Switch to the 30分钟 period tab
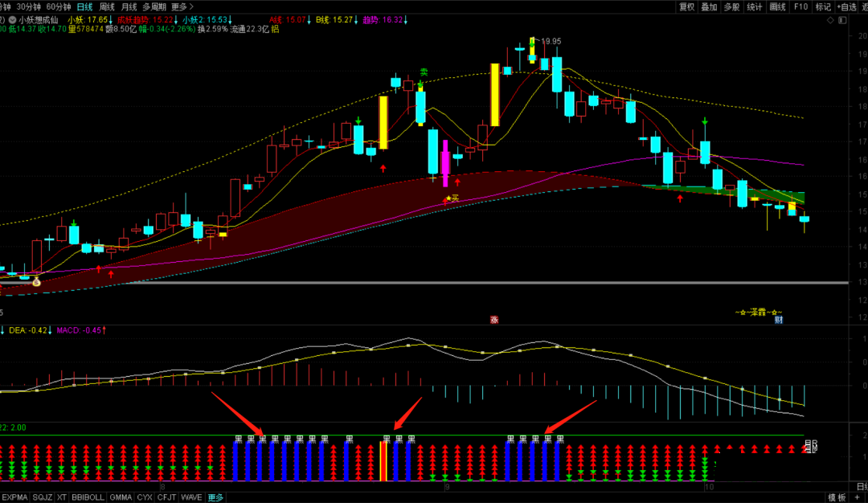This screenshot has width=868, height=503. 28,6
